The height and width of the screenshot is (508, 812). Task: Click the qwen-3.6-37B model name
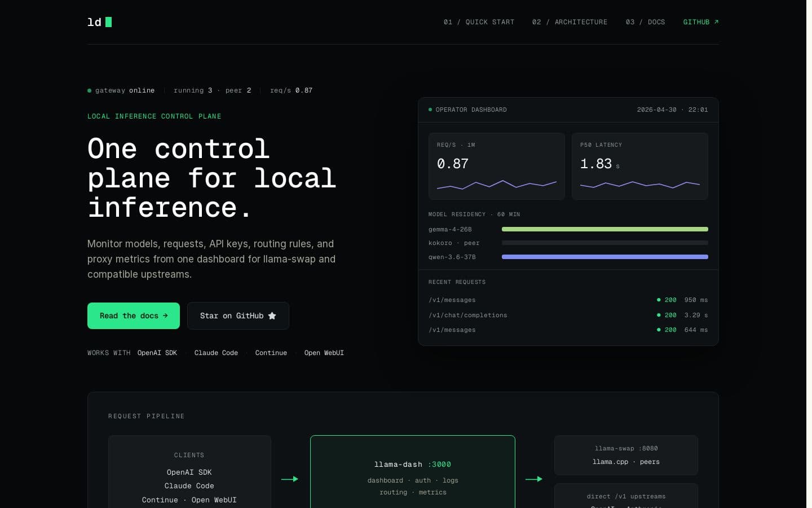click(x=452, y=257)
